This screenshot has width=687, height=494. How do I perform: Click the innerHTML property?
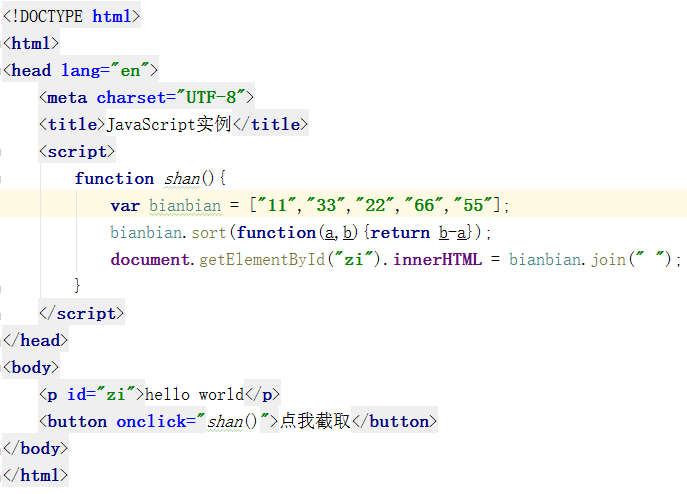point(437,260)
